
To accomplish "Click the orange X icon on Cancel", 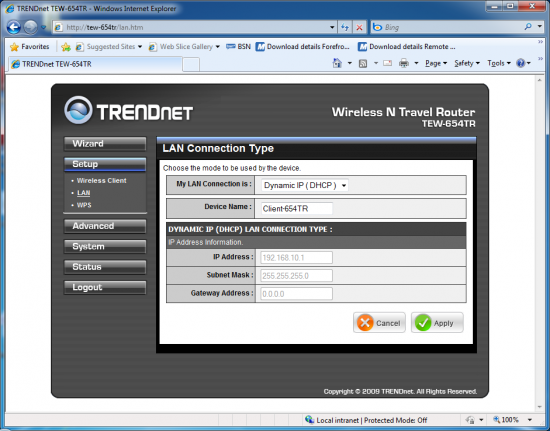I will click(365, 323).
